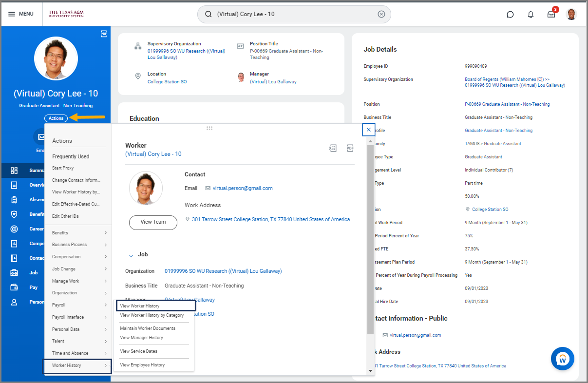Click the View Team button
The height and width of the screenshot is (383, 588).
153,222
